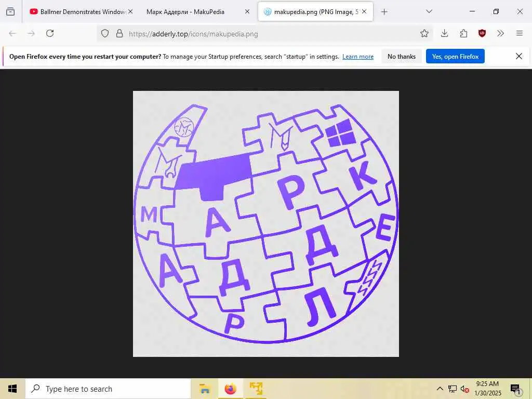Open network status tray icon
The height and width of the screenshot is (399, 532).
click(453, 389)
